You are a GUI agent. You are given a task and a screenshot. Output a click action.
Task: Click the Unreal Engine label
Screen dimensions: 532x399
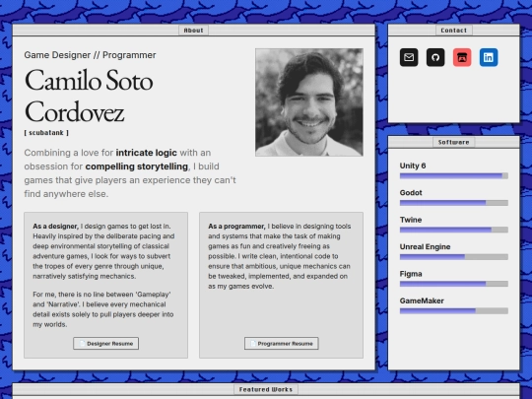[425, 247]
